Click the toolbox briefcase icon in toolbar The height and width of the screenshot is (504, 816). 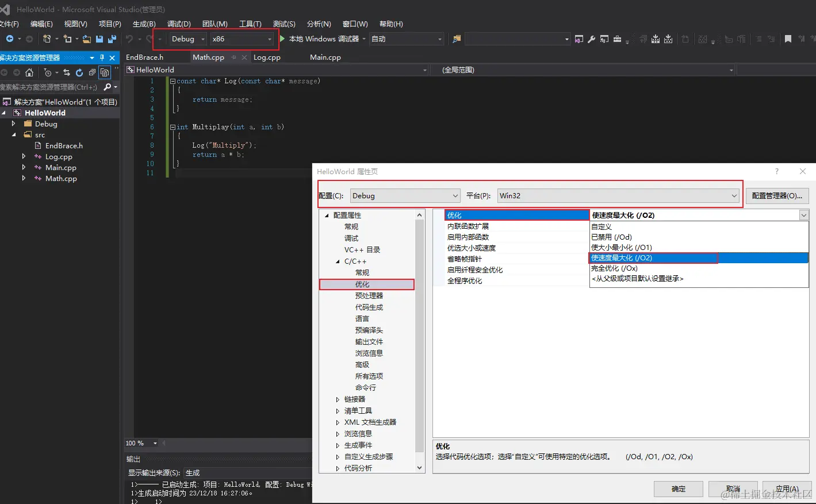617,39
